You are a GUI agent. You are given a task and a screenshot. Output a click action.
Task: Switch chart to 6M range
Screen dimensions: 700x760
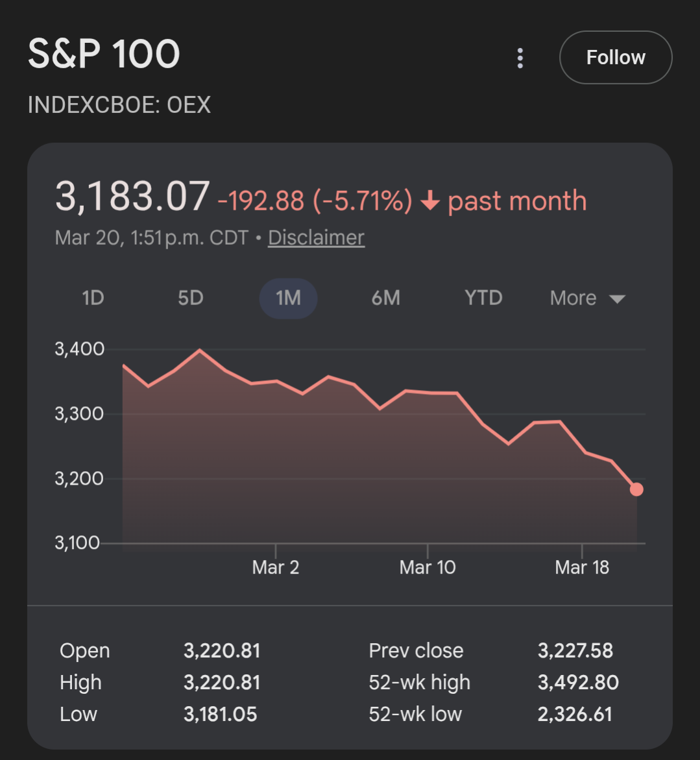(x=385, y=299)
